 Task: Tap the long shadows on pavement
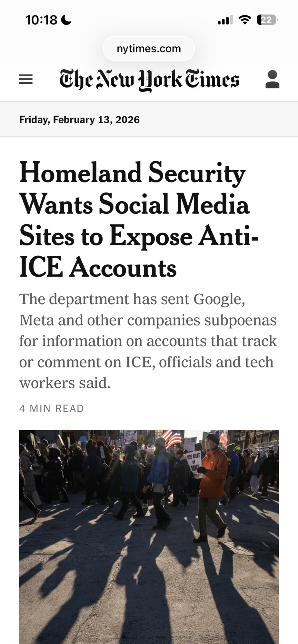[148, 580]
